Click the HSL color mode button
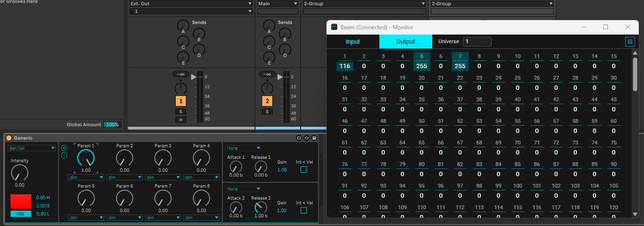Screen dimensions: 644x226 [21, 214]
